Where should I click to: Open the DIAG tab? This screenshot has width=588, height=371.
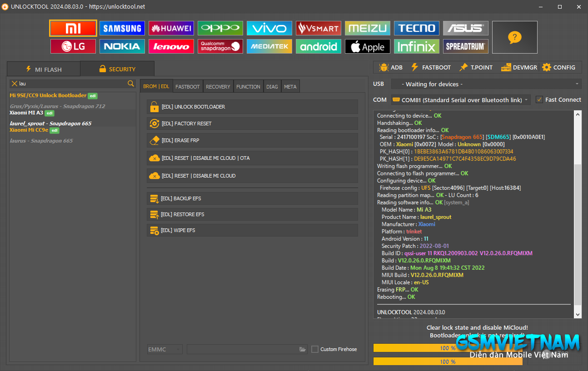[x=272, y=86]
